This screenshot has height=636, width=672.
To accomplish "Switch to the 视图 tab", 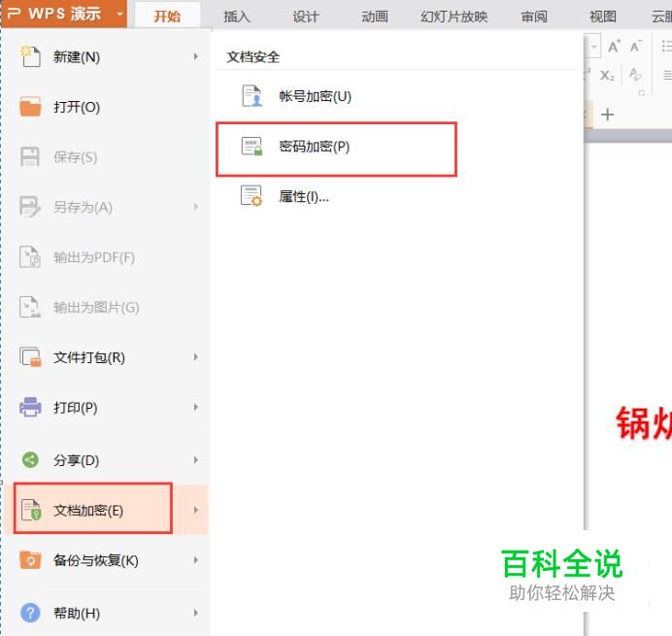I will click(x=603, y=17).
